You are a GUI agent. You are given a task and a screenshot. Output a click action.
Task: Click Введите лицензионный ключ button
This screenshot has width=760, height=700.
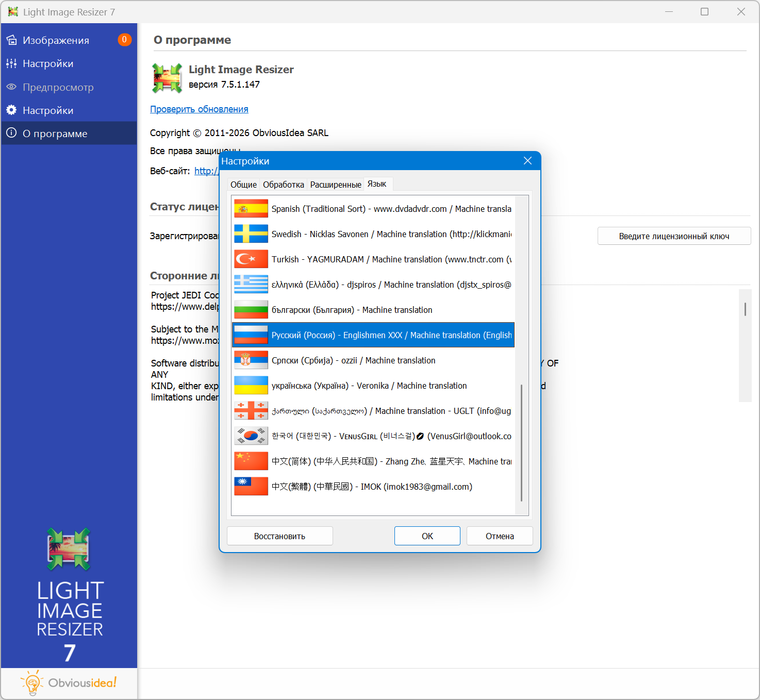pyautogui.click(x=673, y=236)
